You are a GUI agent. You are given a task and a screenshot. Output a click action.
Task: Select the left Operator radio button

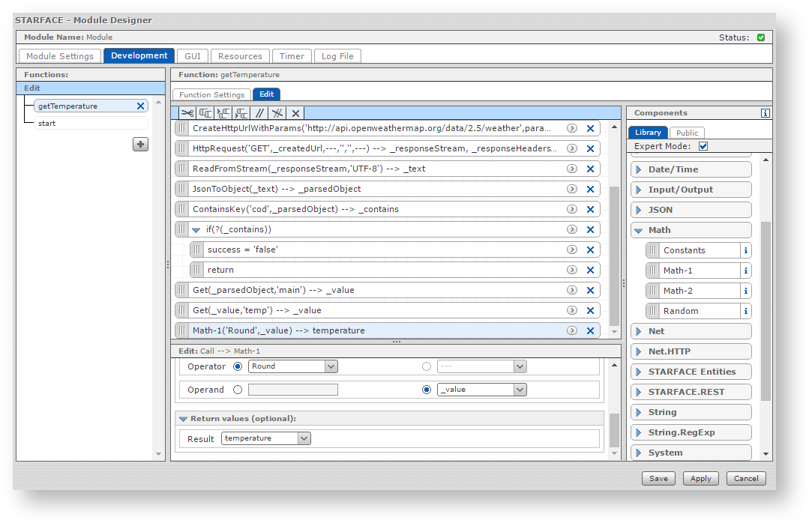(238, 366)
